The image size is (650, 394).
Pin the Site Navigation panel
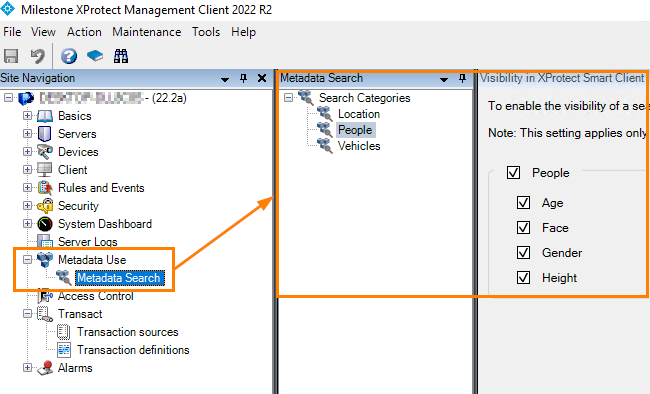click(x=243, y=78)
